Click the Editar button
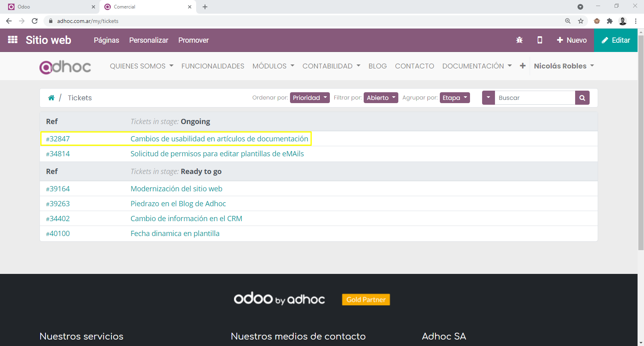Image resolution: width=644 pixels, height=346 pixels. click(x=615, y=40)
